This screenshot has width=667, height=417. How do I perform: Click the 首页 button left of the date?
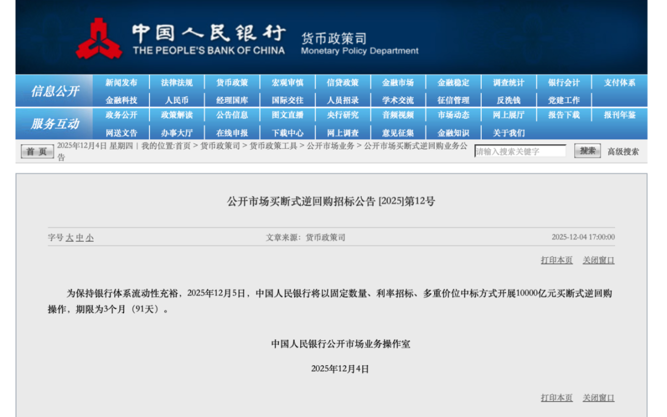(37, 151)
